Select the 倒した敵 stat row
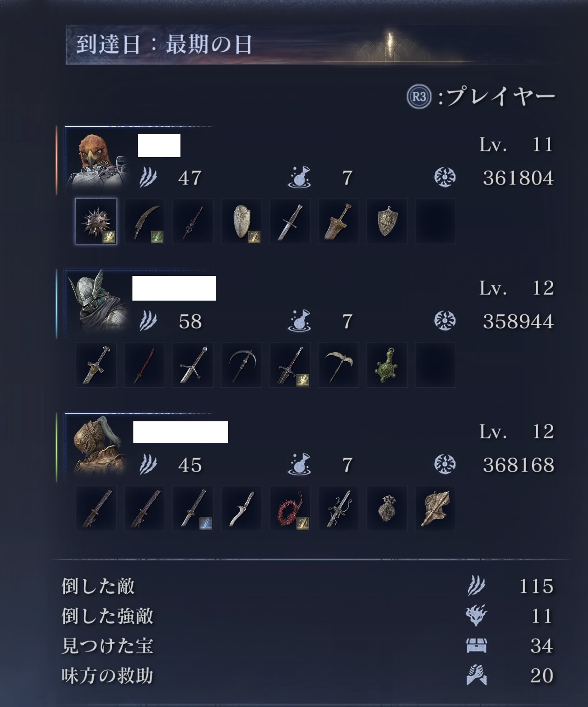The height and width of the screenshot is (707, 588). [x=308, y=586]
